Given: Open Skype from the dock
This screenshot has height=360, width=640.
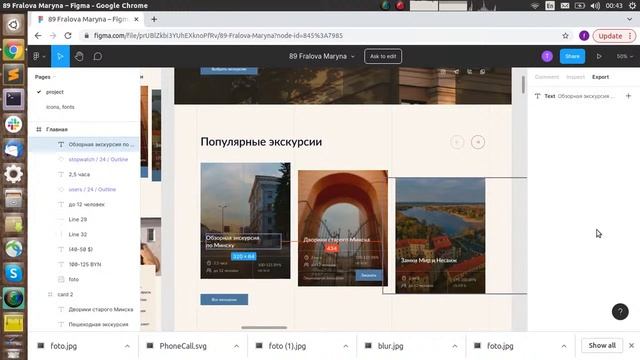Looking at the screenshot, I should click(13, 273).
